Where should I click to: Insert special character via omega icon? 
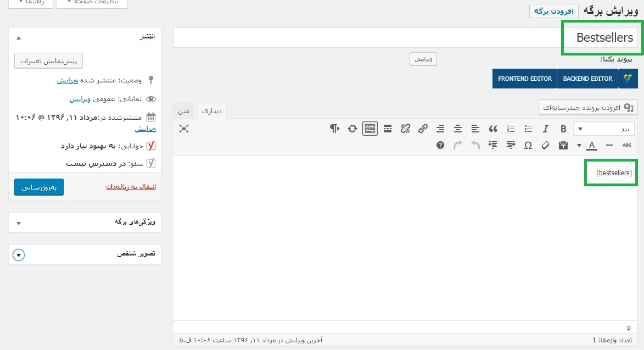(528, 145)
